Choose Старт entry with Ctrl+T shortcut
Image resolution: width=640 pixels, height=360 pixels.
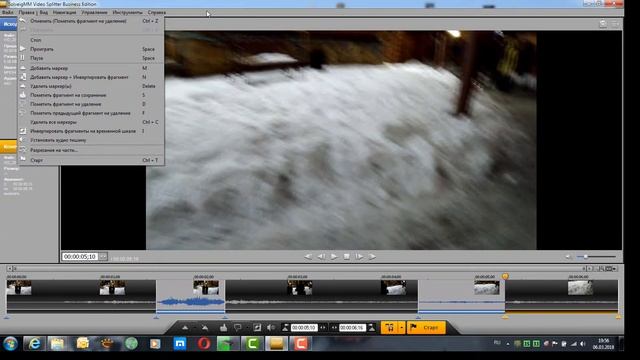91,160
